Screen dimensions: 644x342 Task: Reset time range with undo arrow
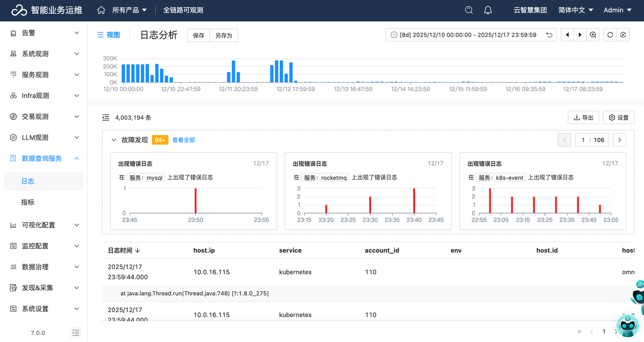(549, 35)
